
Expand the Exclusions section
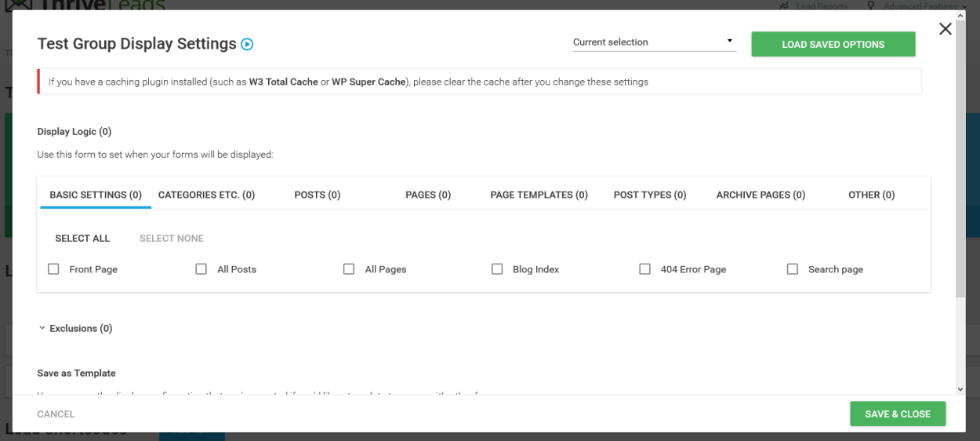[x=75, y=329]
